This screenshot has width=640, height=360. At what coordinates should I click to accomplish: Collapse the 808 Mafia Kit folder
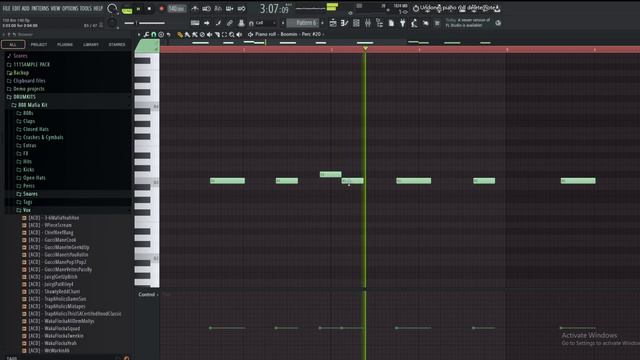pyautogui.click(x=32, y=105)
